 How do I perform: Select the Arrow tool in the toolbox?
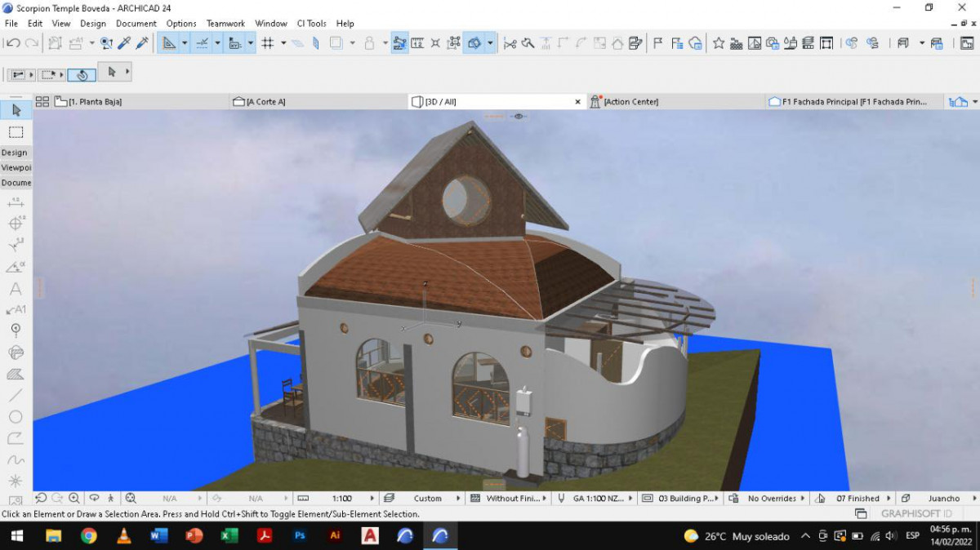coord(16,110)
